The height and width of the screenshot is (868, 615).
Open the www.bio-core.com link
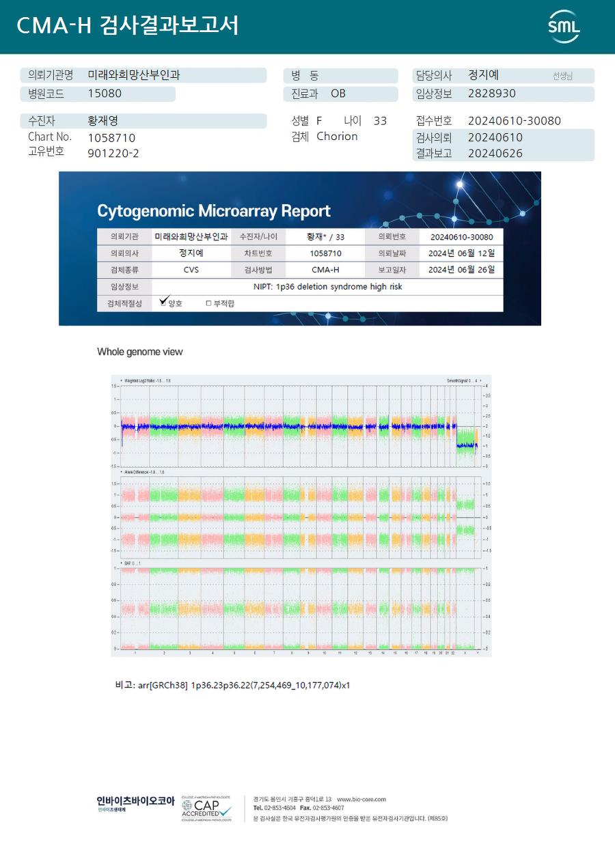(x=361, y=799)
